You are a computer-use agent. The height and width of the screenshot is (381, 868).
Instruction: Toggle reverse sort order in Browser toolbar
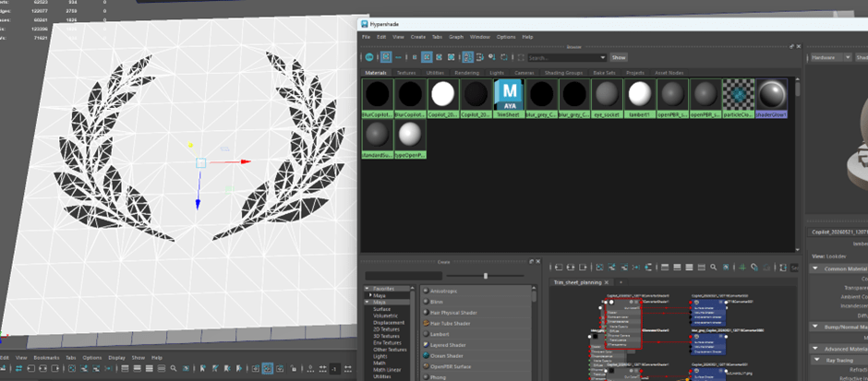(504, 57)
